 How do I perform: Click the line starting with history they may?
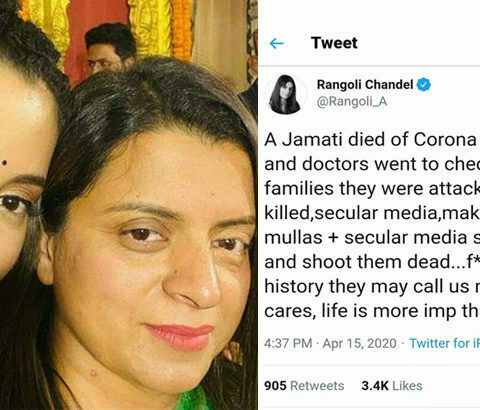(x=372, y=287)
